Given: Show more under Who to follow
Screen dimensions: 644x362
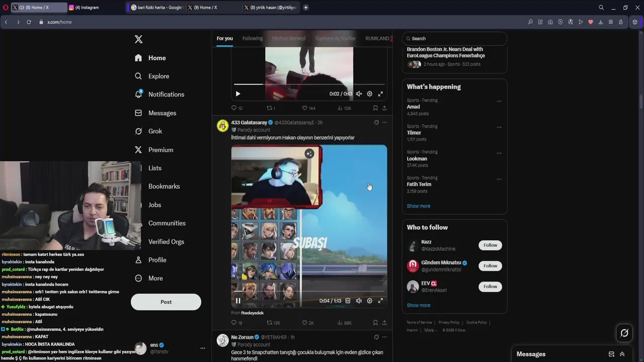Looking at the screenshot, I should click(419, 305).
